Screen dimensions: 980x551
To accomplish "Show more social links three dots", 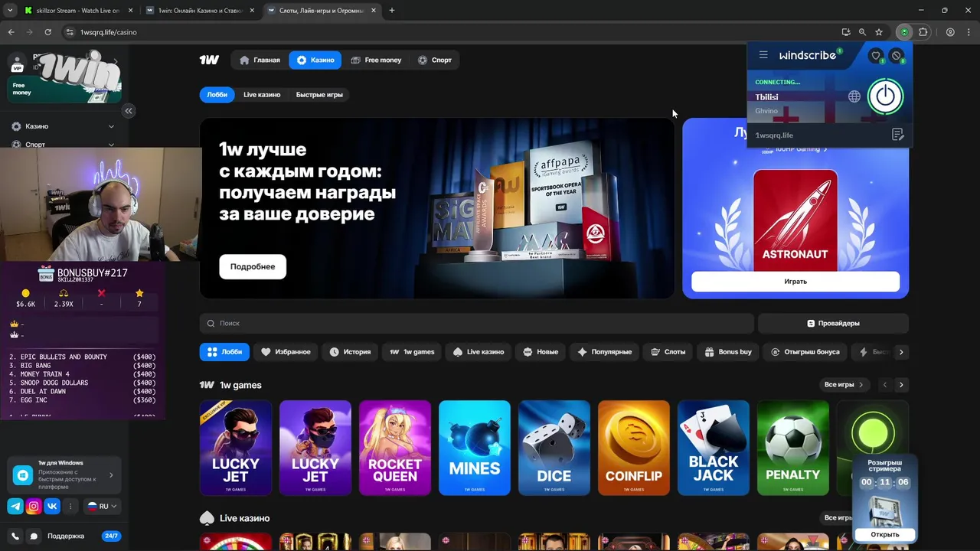I will [x=70, y=506].
